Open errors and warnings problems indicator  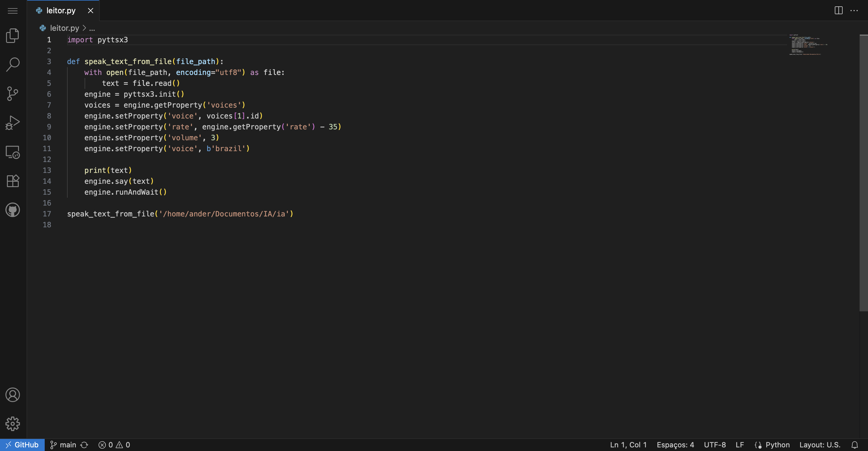(114, 445)
